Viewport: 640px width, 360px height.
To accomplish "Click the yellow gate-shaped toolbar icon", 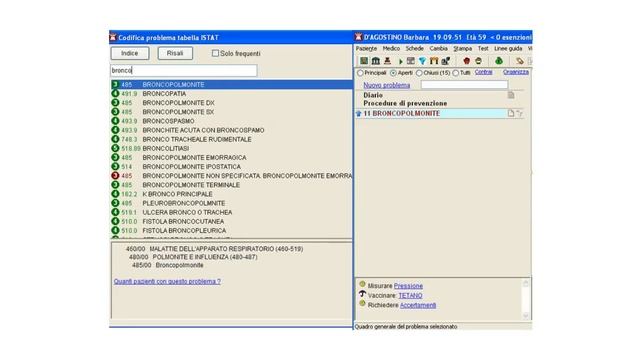I will [x=434, y=61].
